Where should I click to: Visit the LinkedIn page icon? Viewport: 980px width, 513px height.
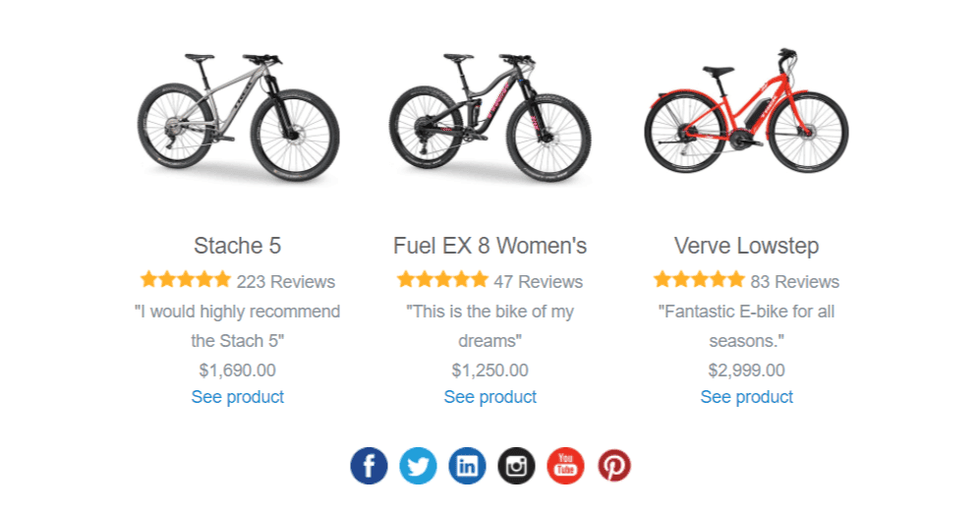[467, 465]
